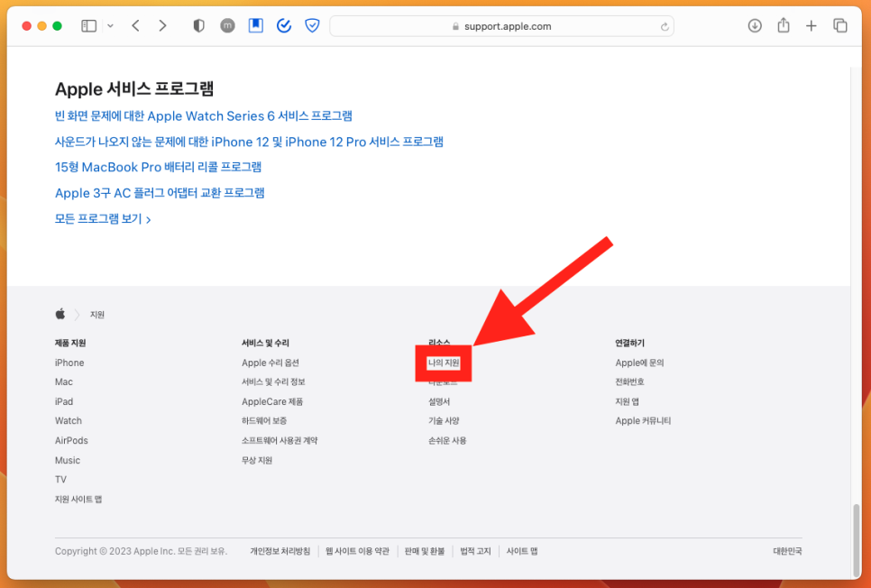Open 하드웨어 보증 link

[264, 421]
